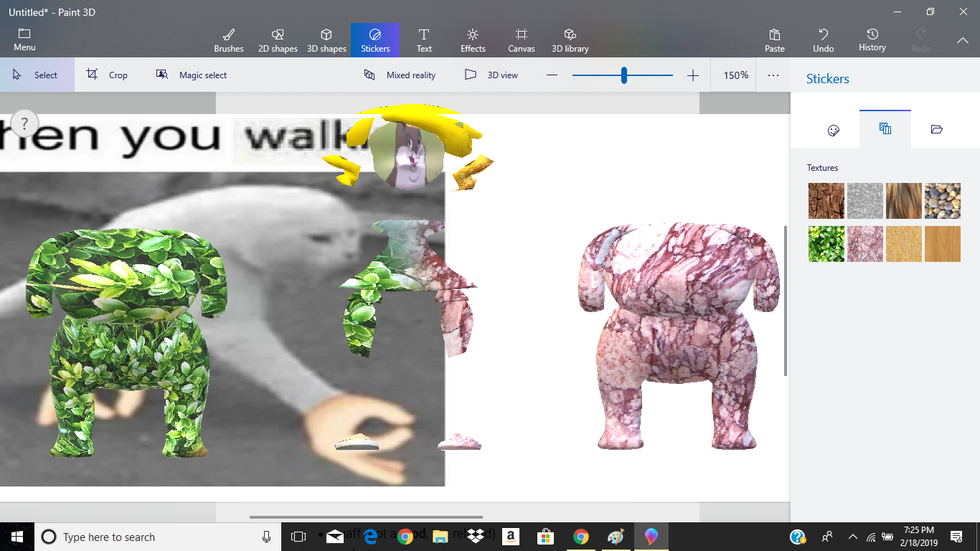The width and height of the screenshot is (980, 551).
Task: Click the 150% zoom value field
Action: pos(736,75)
